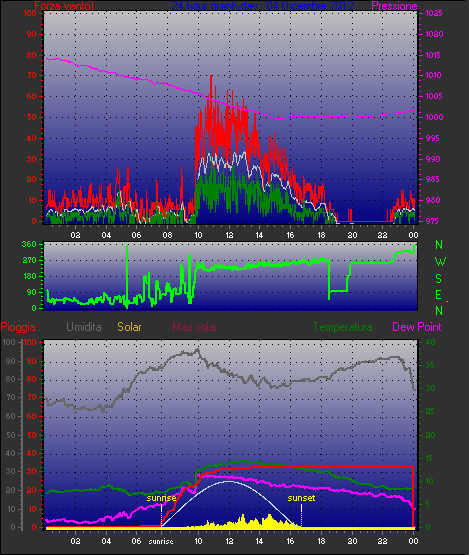Select the gray 'Umidita' legend label
The width and height of the screenshot is (469, 555).
84,327
